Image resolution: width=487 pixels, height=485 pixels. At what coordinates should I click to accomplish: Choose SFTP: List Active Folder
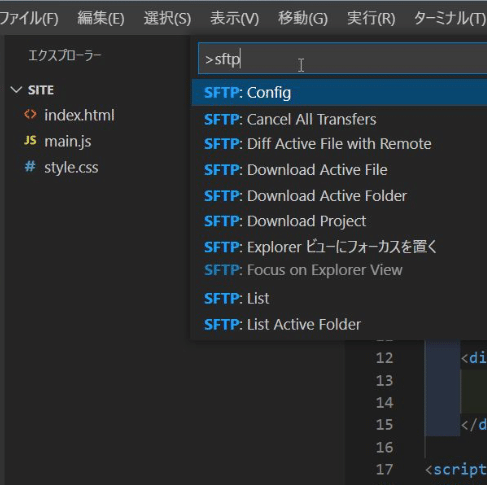339,325
